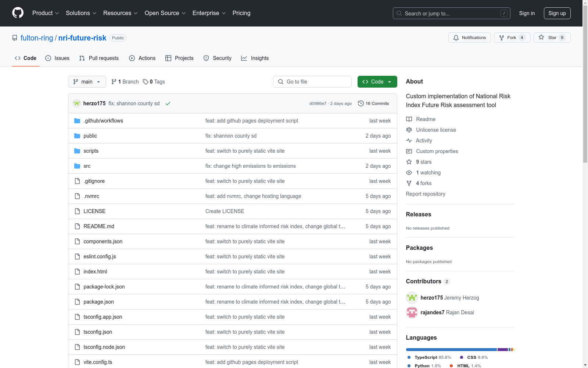Screen dimensions: 588x368
Task: Click the scripts folder icon
Action: click(x=77, y=151)
